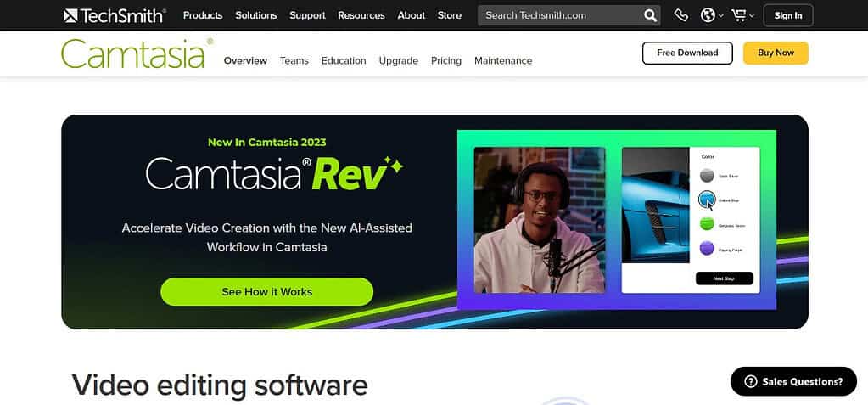Go to the Upgrade tab
Screen dimensions: 868x405
coord(399,61)
